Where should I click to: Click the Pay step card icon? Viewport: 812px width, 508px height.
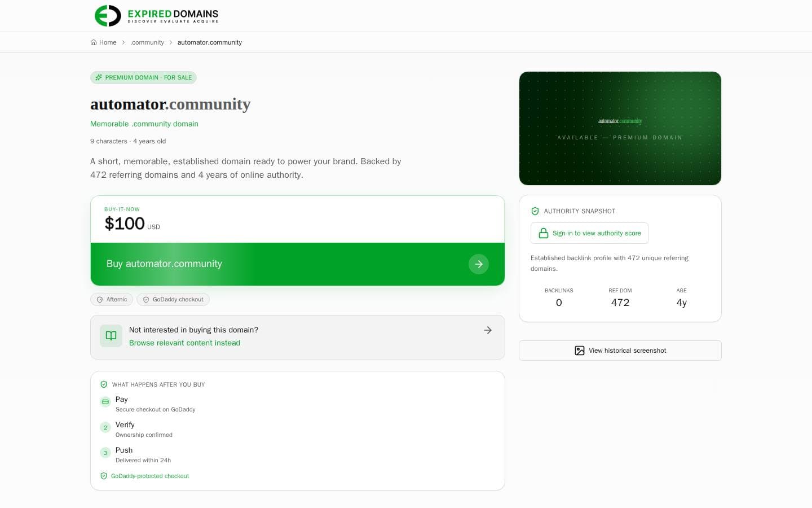click(x=105, y=402)
